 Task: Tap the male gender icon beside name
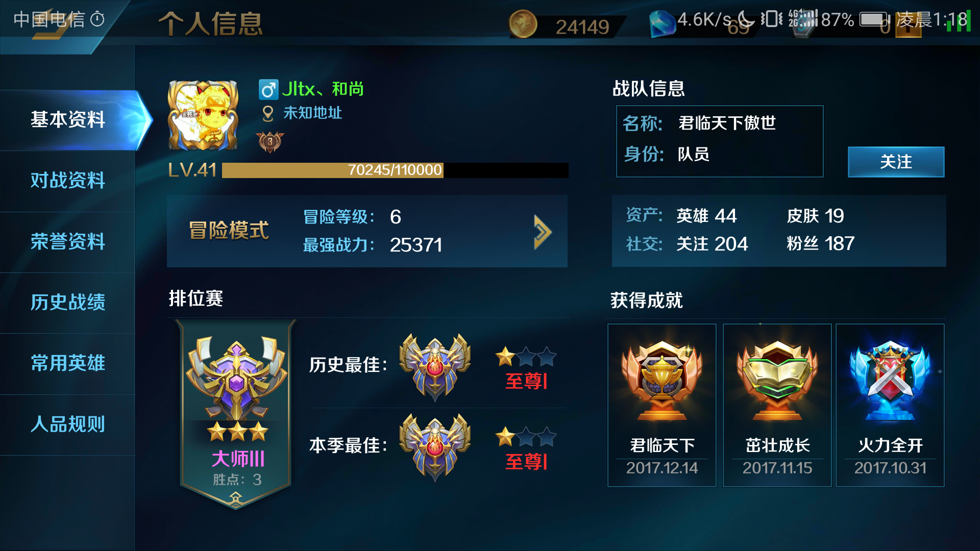pyautogui.click(x=268, y=90)
